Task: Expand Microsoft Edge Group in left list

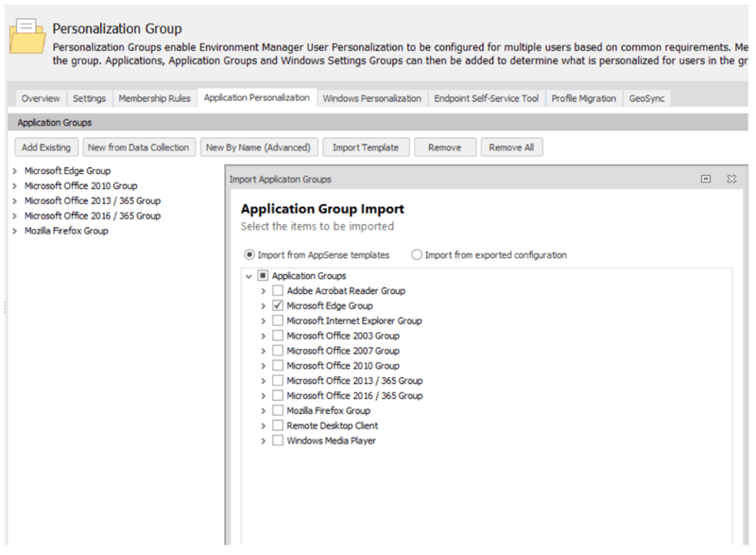Action: pyautogui.click(x=14, y=171)
